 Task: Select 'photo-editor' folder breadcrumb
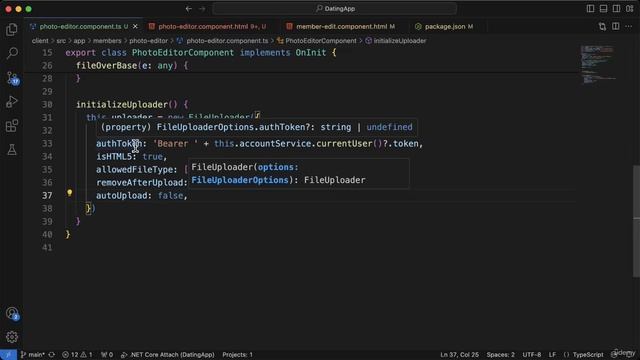(x=149, y=41)
